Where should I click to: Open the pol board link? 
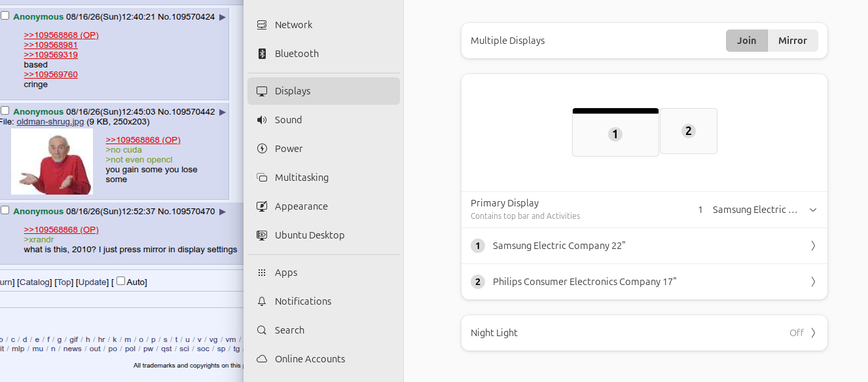[x=130, y=349]
